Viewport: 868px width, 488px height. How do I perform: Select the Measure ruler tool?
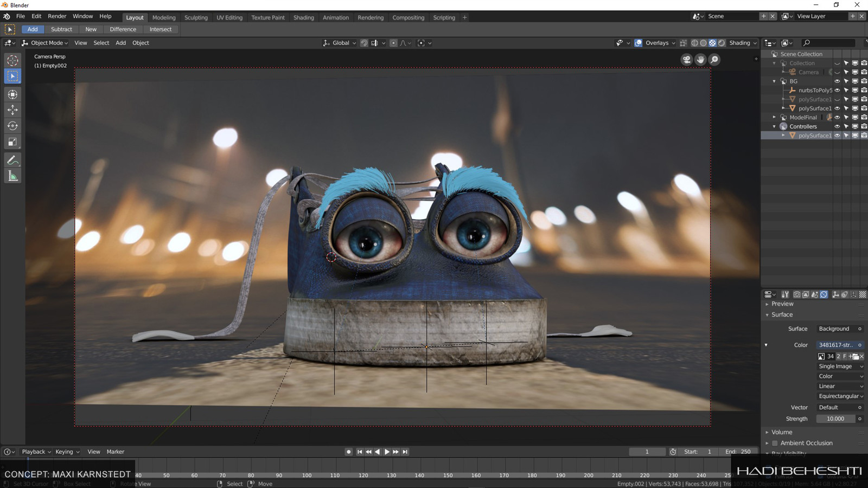12,176
